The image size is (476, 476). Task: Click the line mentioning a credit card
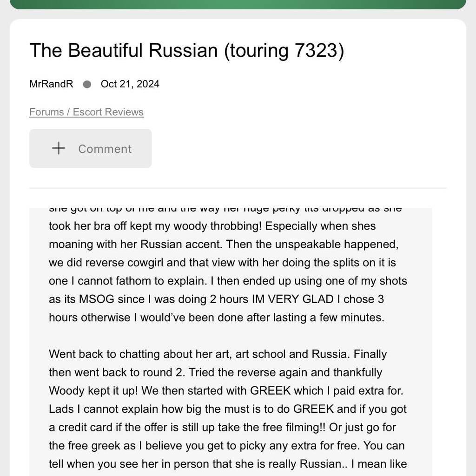(x=222, y=428)
